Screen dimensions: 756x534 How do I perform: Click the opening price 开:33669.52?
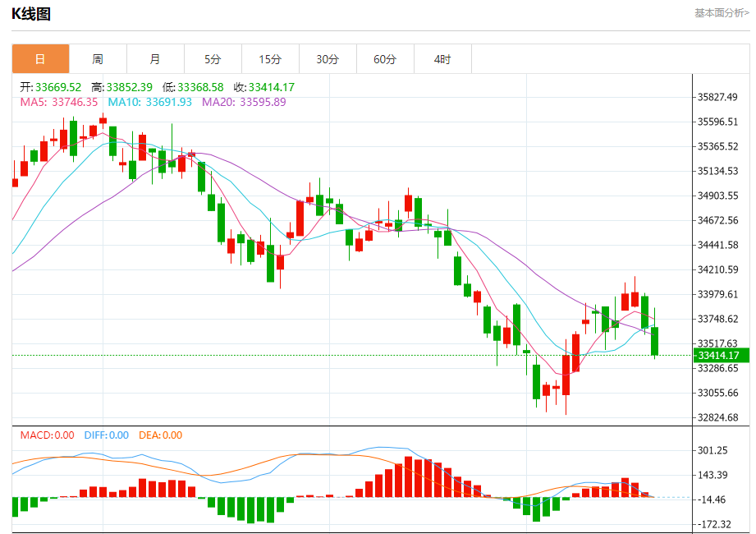(51, 87)
